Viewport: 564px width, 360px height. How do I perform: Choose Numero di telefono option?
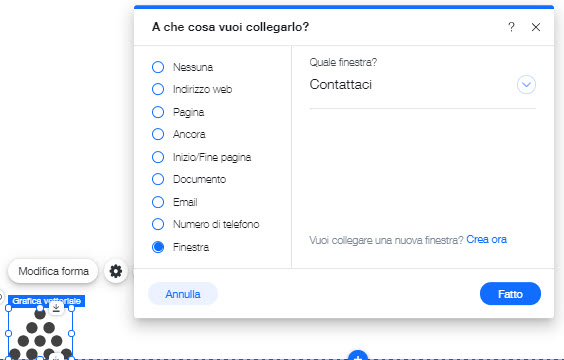(x=158, y=224)
